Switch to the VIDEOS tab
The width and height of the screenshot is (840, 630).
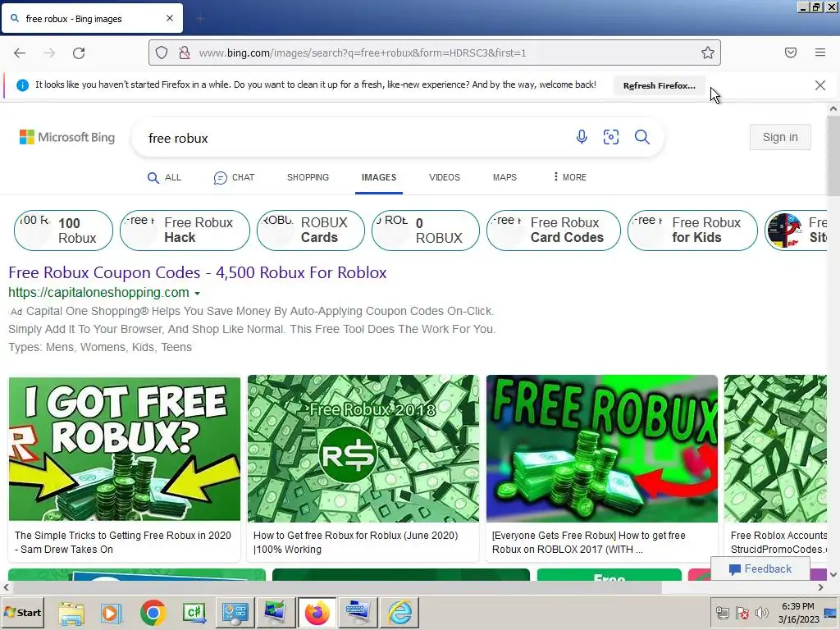pyautogui.click(x=444, y=177)
